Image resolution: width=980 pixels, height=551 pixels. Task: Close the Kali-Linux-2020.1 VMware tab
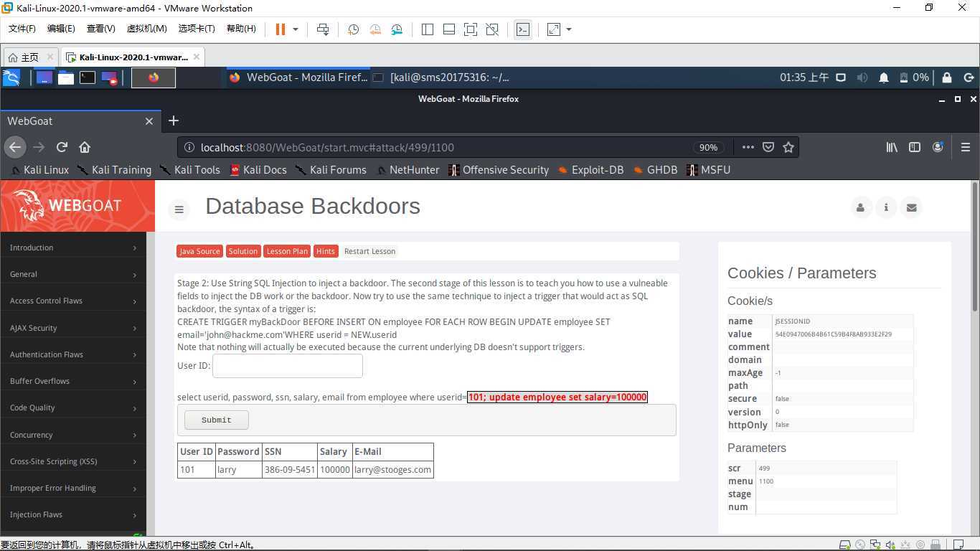[x=197, y=57]
